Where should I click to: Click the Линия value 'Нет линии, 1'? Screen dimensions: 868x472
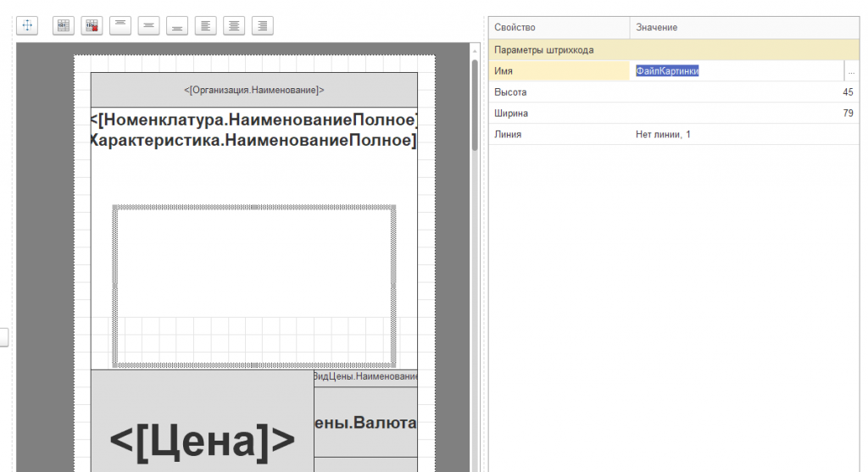663,135
